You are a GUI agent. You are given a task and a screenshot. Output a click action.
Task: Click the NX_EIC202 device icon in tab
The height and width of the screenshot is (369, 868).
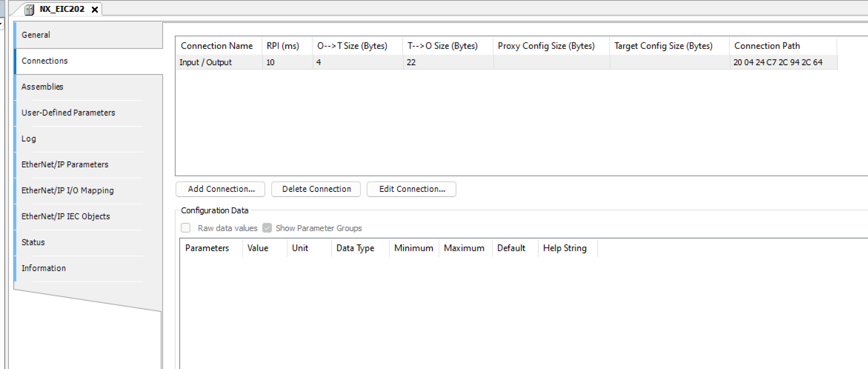point(29,9)
